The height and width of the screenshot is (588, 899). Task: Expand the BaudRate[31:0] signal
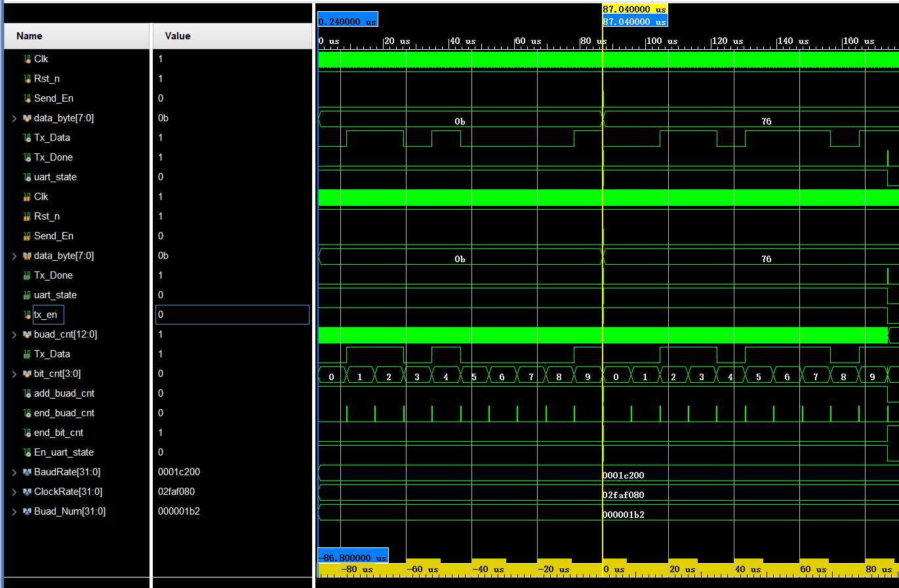[x=14, y=472]
